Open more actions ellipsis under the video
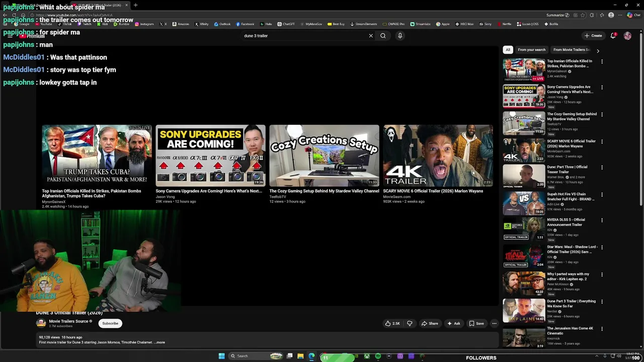Image resolution: width=644 pixels, height=362 pixels. pos(494,323)
